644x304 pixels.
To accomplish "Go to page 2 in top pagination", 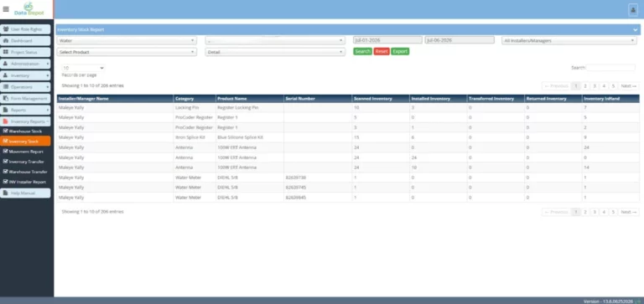I will (x=585, y=85).
